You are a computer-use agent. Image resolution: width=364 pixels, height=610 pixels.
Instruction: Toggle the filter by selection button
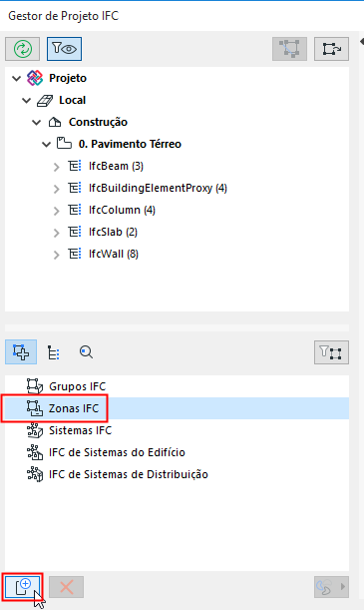[331, 352]
